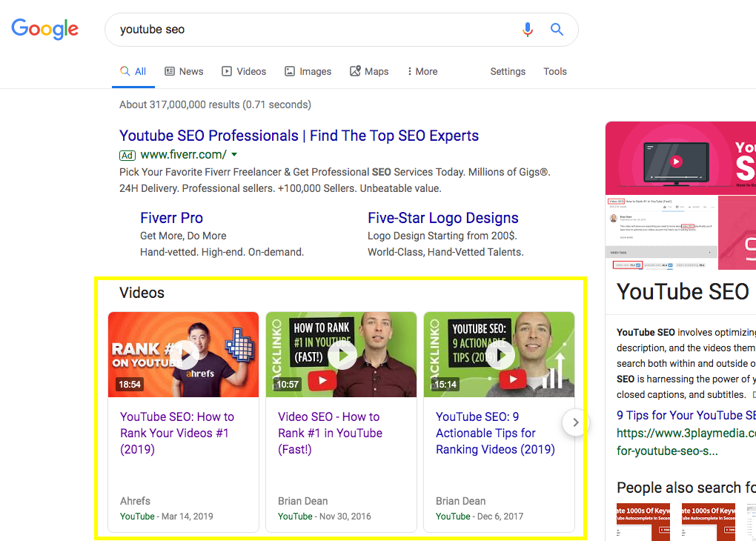Switch to Images results tab
The height and width of the screenshot is (541, 756).
[308, 71]
